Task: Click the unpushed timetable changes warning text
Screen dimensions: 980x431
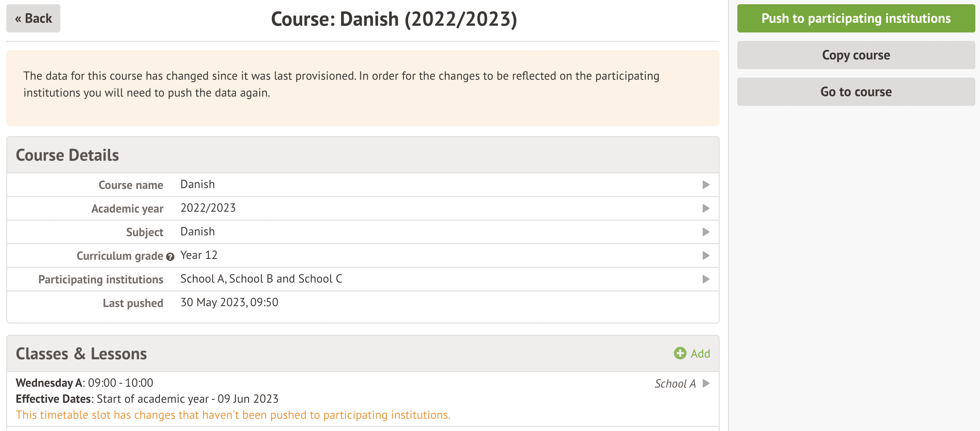Action: [233, 415]
